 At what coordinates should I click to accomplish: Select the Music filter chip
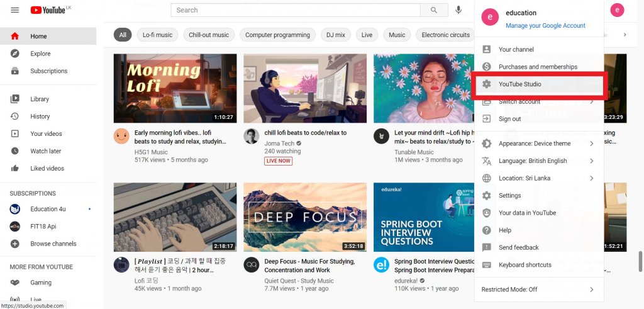[397, 35]
